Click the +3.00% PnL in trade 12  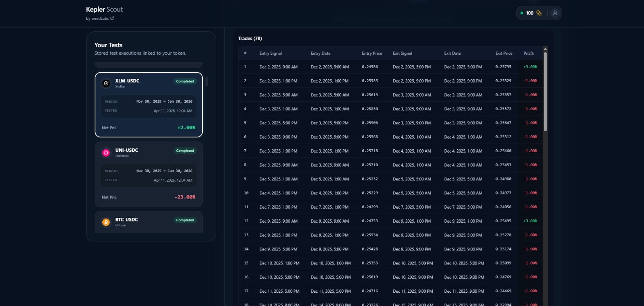[x=530, y=221]
